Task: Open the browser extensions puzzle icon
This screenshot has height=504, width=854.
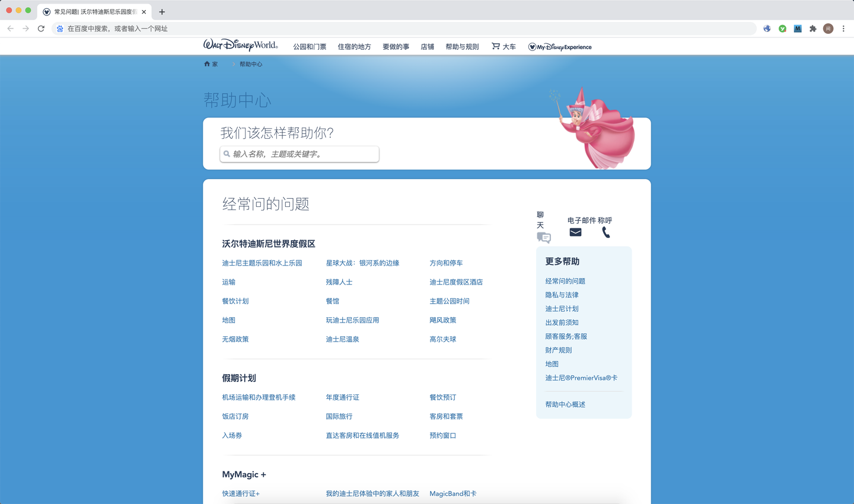Action: click(812, 28)
